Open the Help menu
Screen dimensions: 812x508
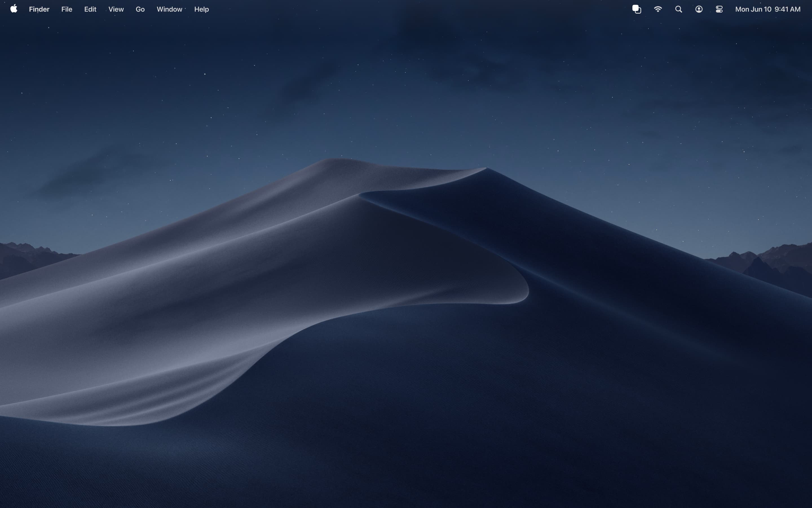pos(201,9)
